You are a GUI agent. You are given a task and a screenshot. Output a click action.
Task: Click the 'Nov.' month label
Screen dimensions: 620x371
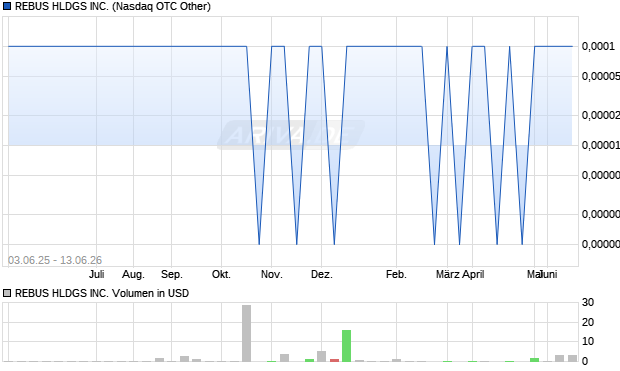pos(272,274)
